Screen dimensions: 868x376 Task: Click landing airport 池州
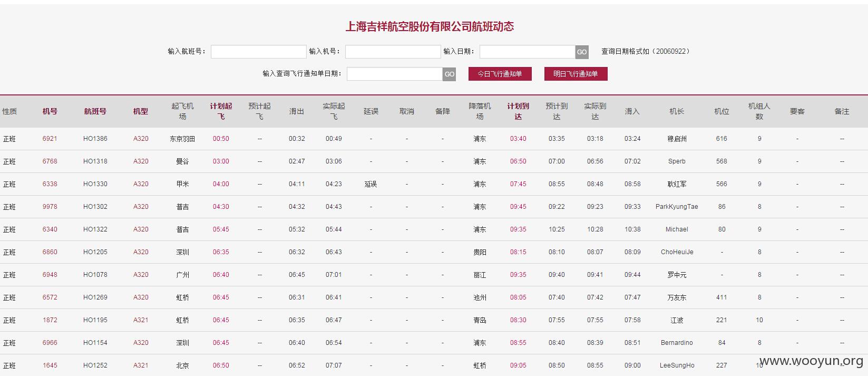[480, 297]
